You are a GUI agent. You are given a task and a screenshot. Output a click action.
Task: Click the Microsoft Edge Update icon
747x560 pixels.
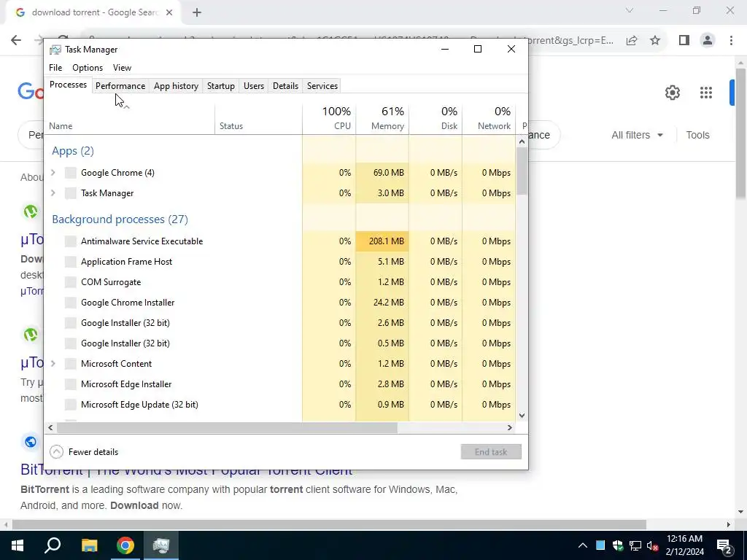[71, 405]
